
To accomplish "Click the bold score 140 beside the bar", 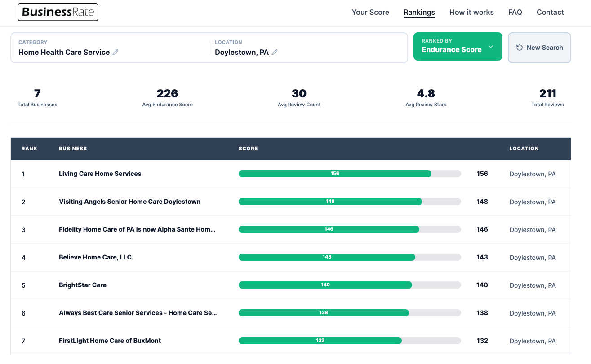I will 482,285.
